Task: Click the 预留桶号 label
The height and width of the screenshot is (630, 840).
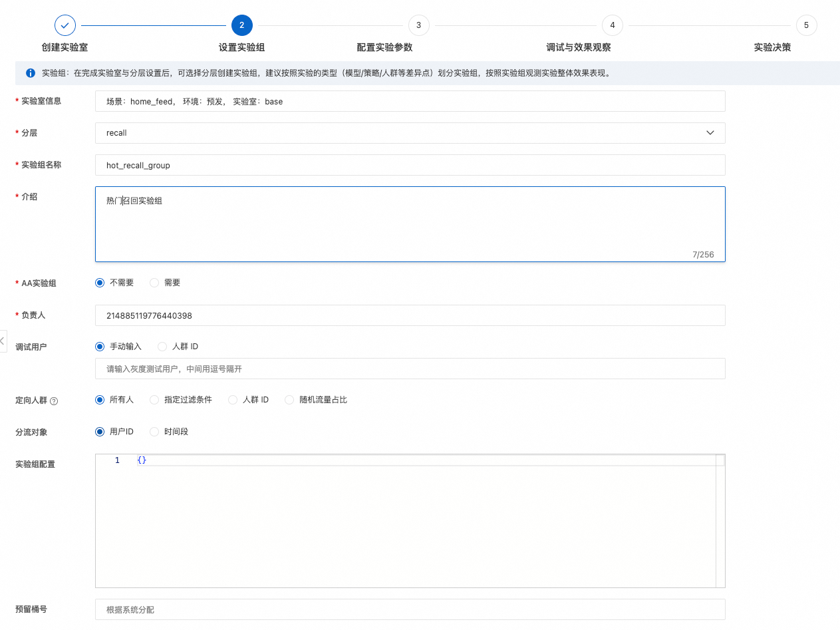Action: point(31,609)
